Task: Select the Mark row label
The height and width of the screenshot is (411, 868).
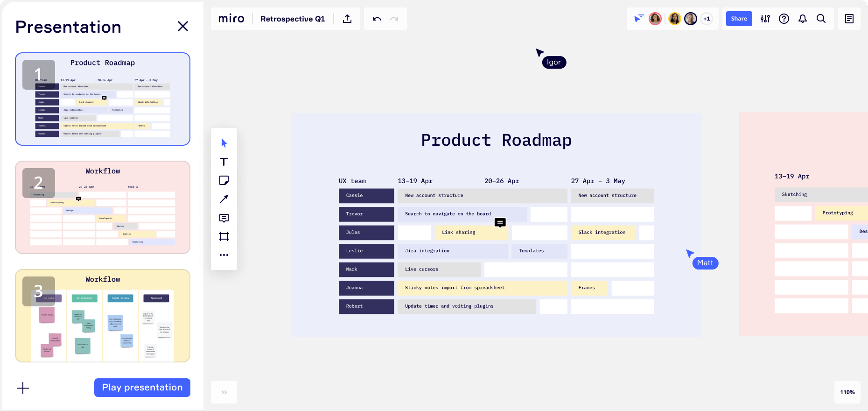Action: pyautogui.click(x=366, y=269)
